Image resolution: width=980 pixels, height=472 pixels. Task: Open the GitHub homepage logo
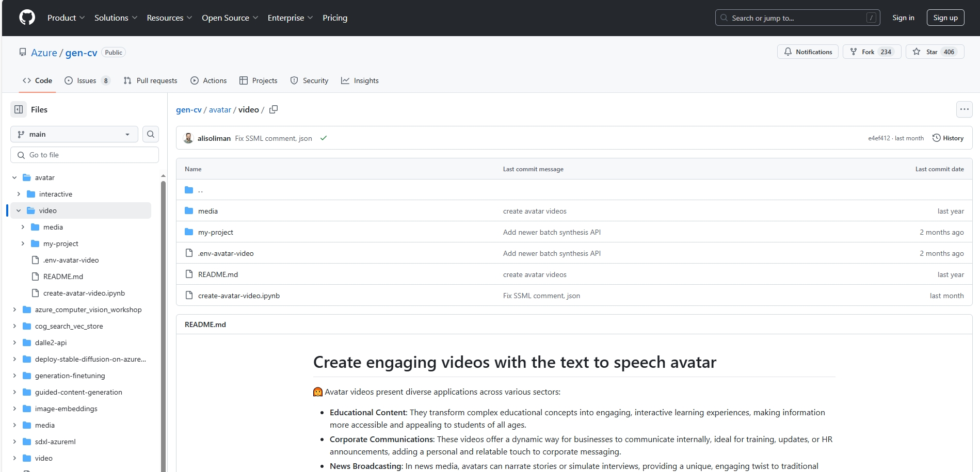tap(27, 18)
